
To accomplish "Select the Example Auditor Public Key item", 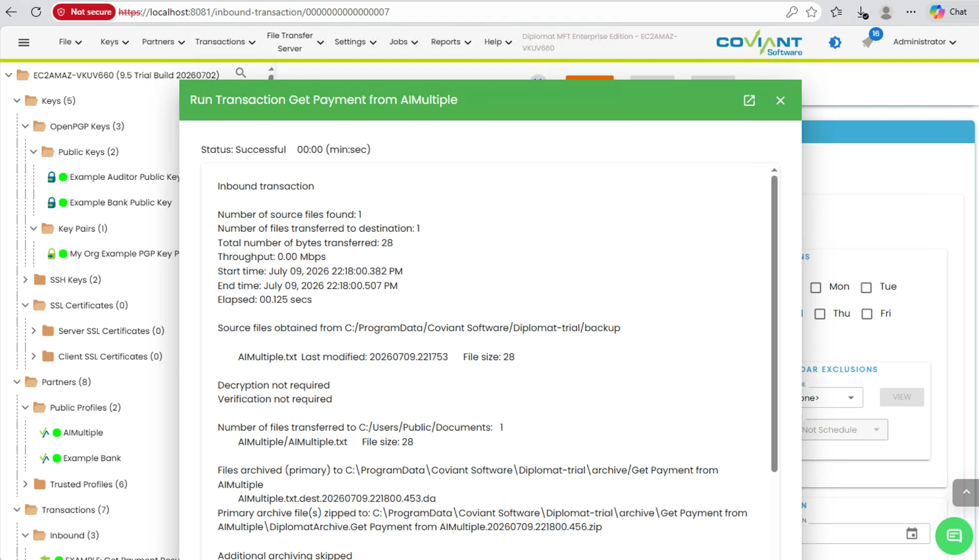I will coord(124,177).
